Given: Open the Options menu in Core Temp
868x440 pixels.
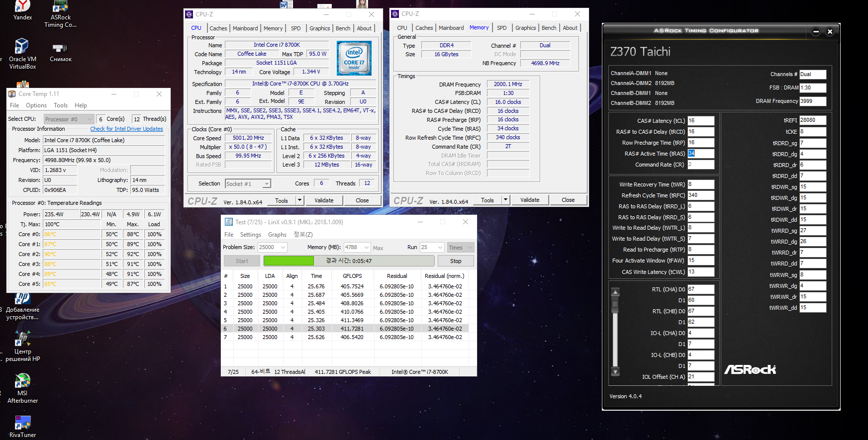Looking at the screenshot, I should click(x=36, y=105).
